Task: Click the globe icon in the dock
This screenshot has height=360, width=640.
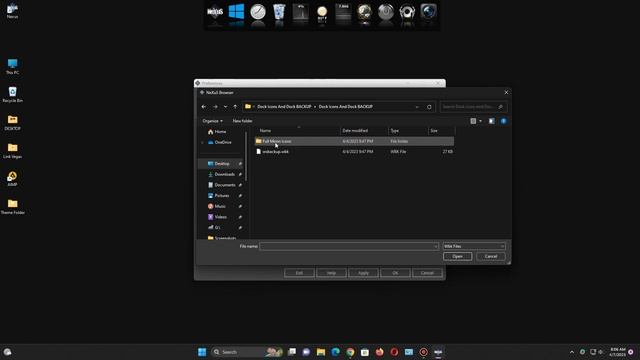Action: tap(364, 12)
